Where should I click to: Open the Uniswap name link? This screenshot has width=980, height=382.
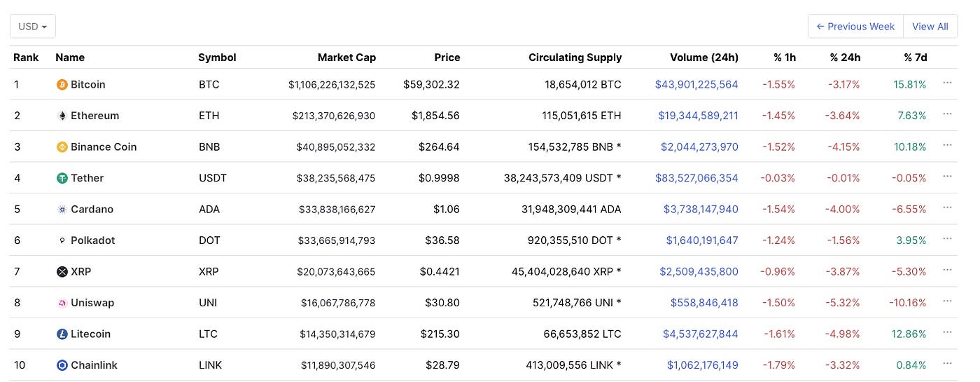point(92,303)
